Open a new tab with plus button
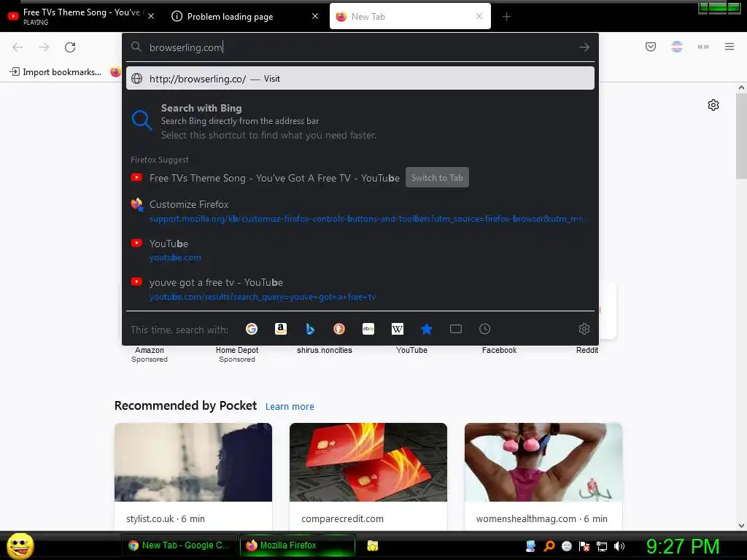747x560 pixels. [506, 17]
